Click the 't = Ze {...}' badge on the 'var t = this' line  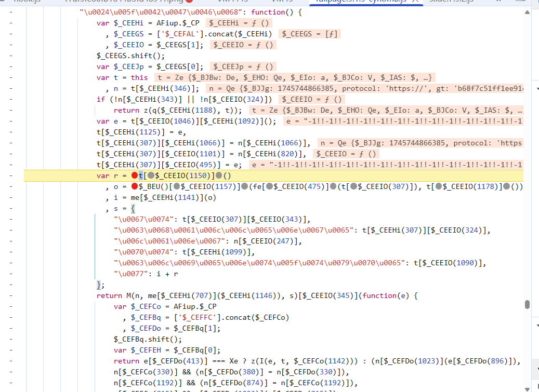point(295,77)
